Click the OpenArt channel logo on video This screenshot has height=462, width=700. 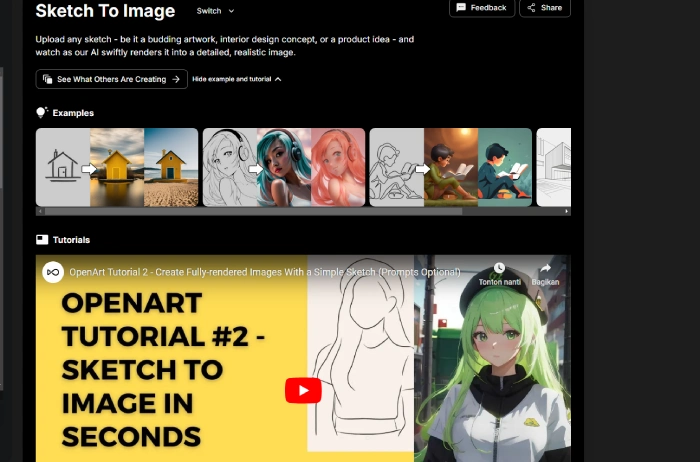53,272
